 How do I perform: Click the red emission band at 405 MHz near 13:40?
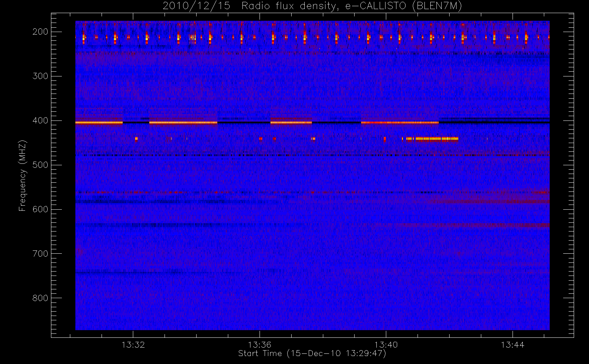(400, 123)
